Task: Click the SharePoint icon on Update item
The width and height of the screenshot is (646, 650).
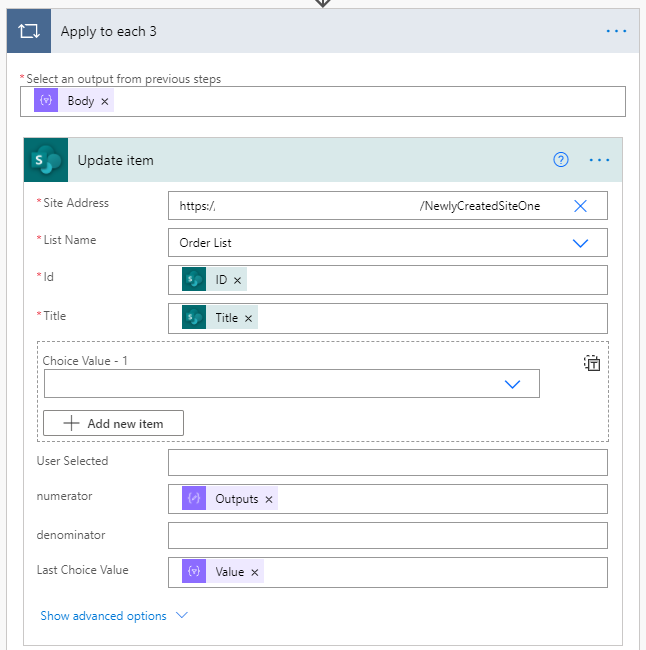Action: (46, 160)
